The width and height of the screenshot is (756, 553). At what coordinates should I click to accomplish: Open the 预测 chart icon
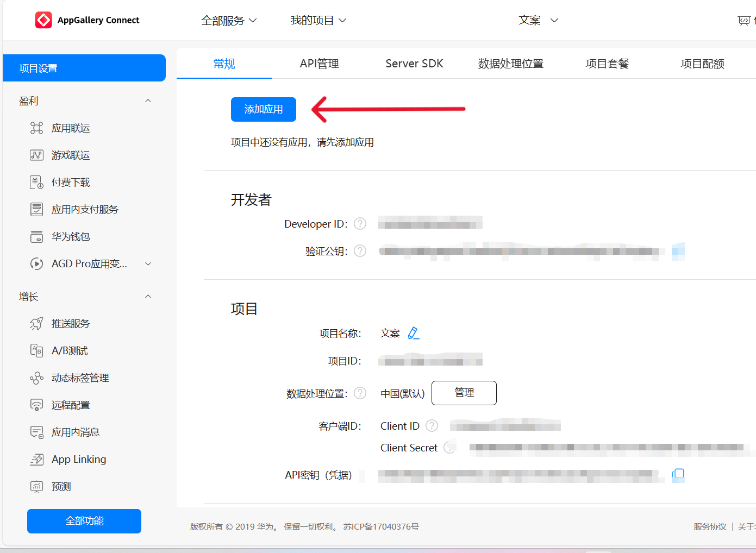click(x=36, y=487)
